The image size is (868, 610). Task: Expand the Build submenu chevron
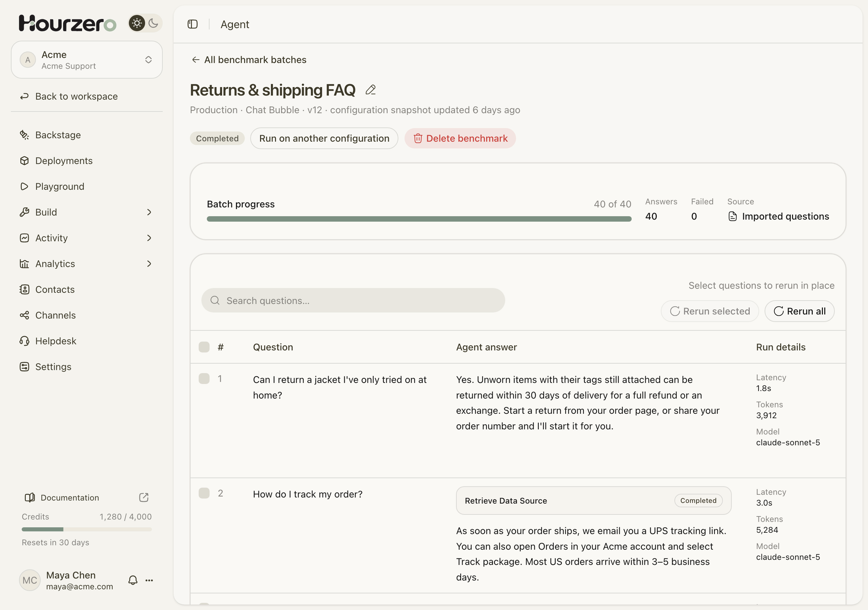point(149,212)
